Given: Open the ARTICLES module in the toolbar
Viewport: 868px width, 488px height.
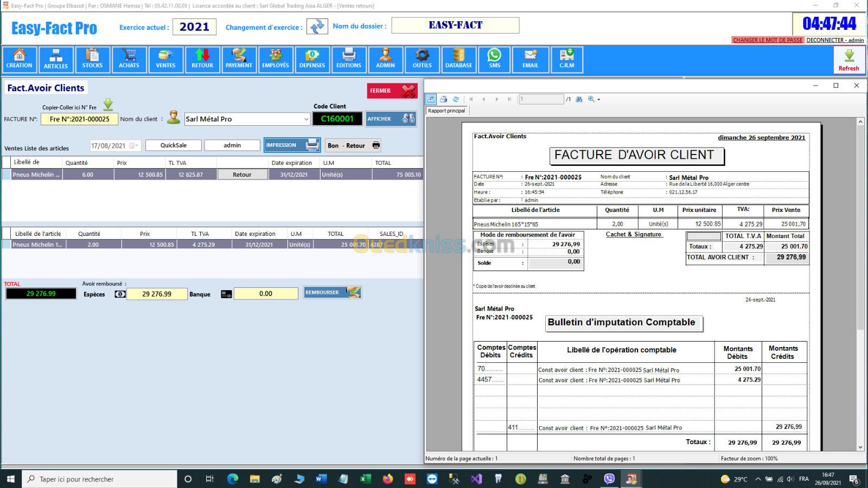Looking at the screenshot, I should point(56,59).
